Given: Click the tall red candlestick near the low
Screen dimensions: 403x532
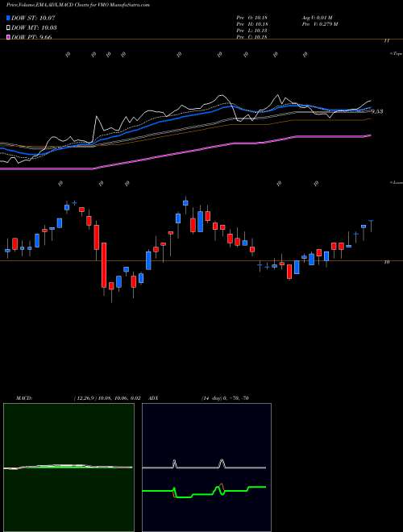Looking at the screenshot, I should pos(104,265).
